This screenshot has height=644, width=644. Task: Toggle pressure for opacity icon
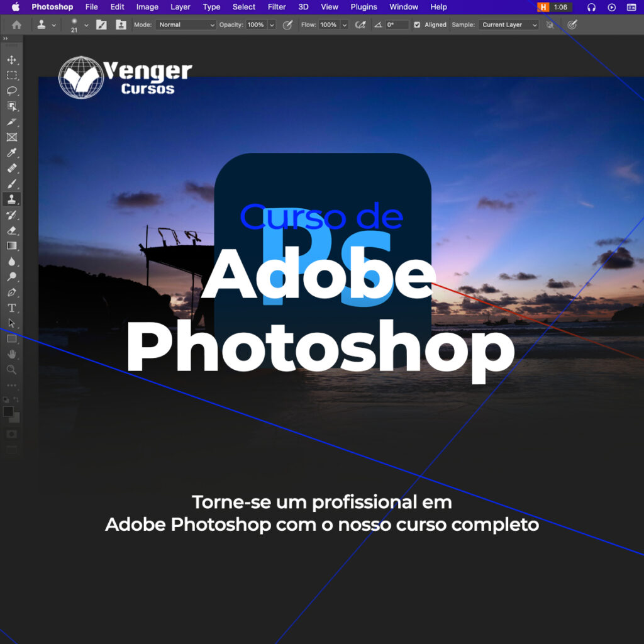[x=287, y=25]
